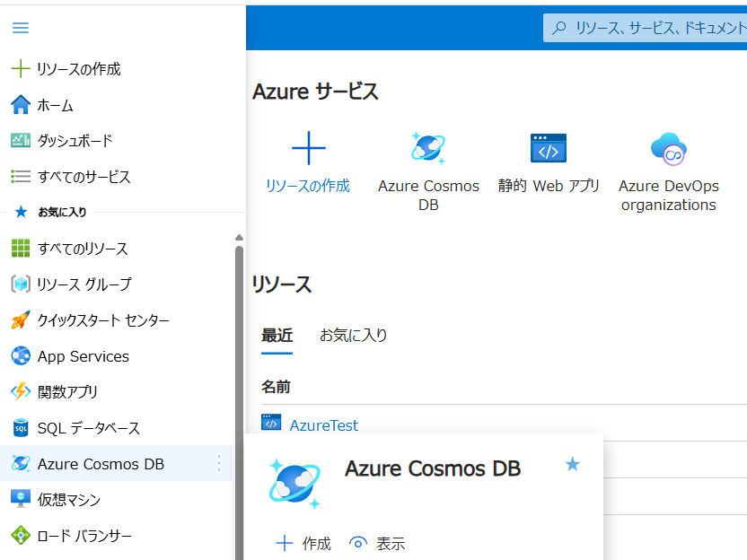Select SQL データベース text in favorites
Image resolution: width=747 pixels, height=560 pixels.
(89, 428)
